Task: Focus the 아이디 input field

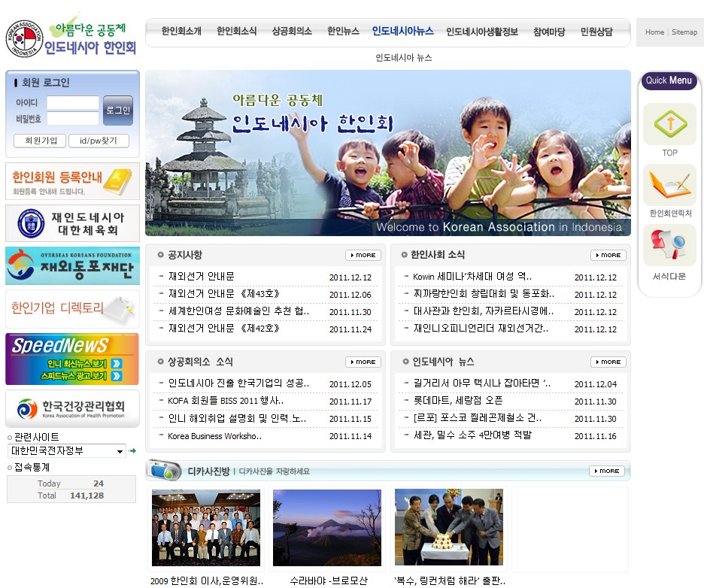Action: pos(73,103)
